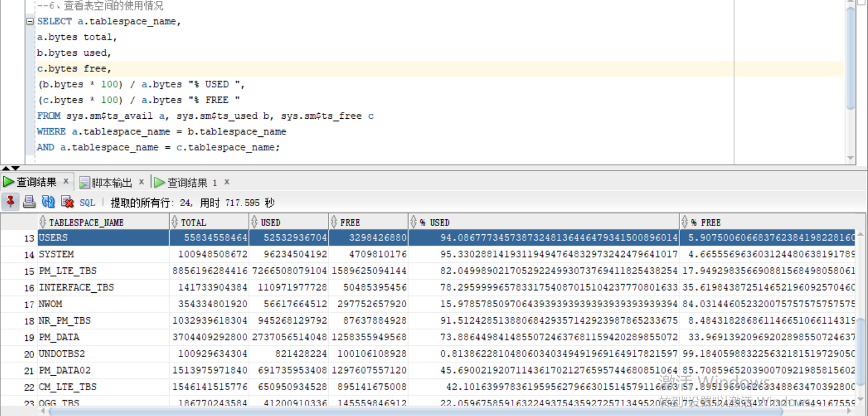Sort by FREE column header

pyautogui.click(x=368, y=222)
